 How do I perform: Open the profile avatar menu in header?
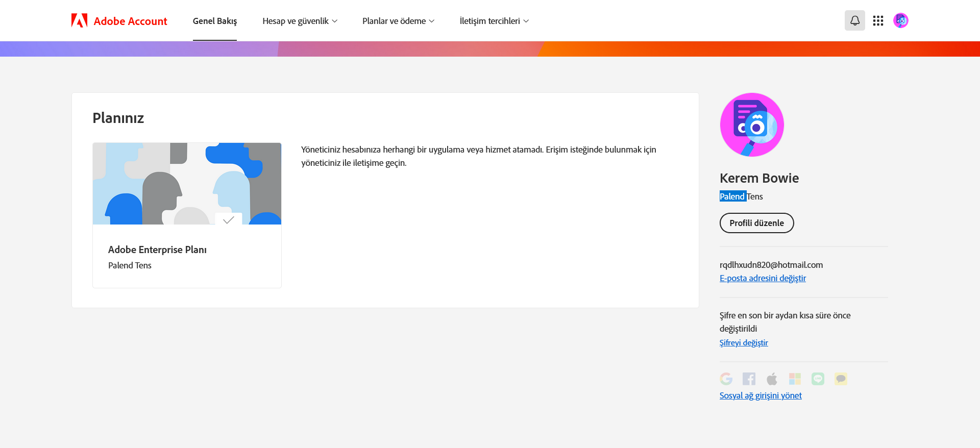click(x=901, y=20)
